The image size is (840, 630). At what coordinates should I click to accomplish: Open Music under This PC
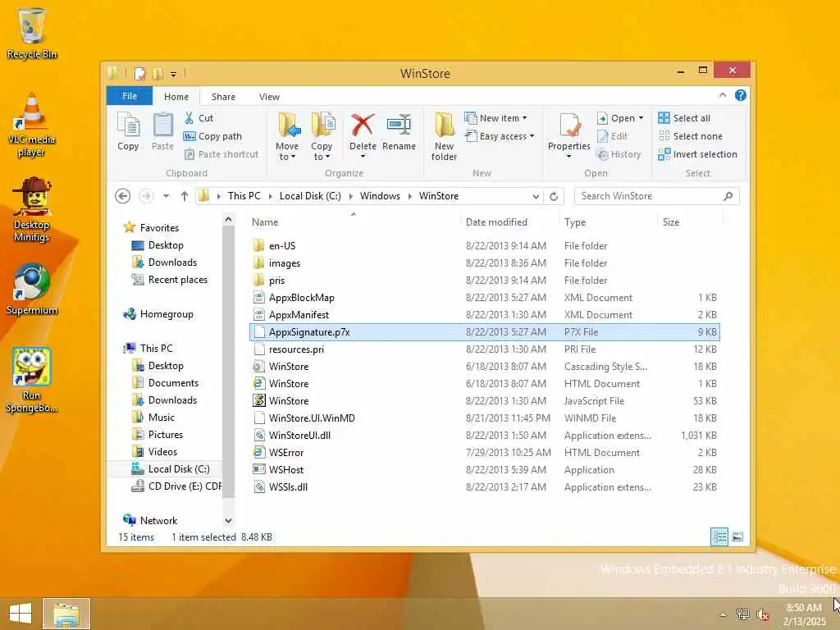(x=153, y=418)
